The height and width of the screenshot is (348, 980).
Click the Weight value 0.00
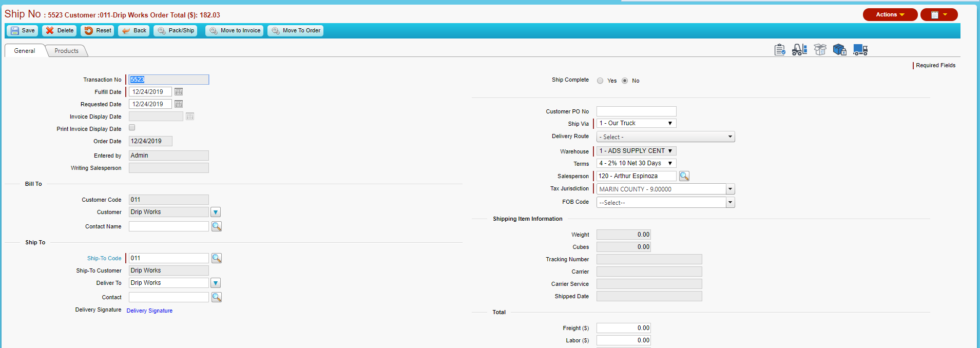click(x=624, y=235)
